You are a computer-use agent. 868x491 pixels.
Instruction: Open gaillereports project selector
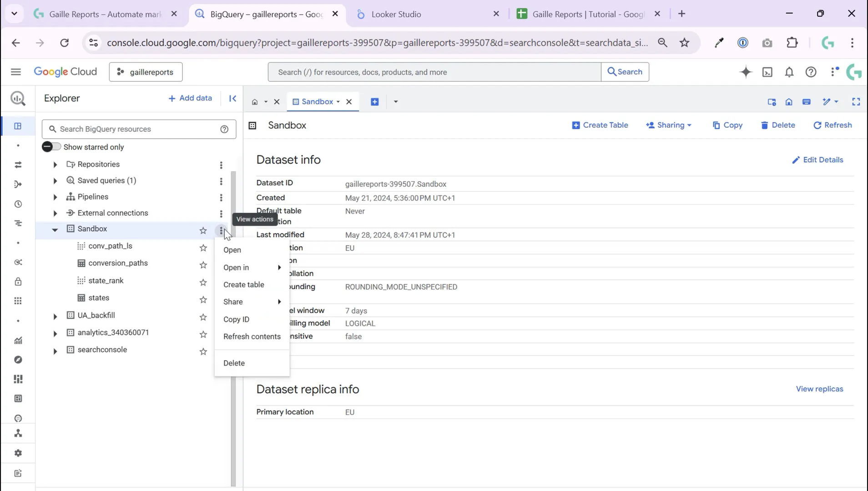pyautogui.click(x=146, y=72)
